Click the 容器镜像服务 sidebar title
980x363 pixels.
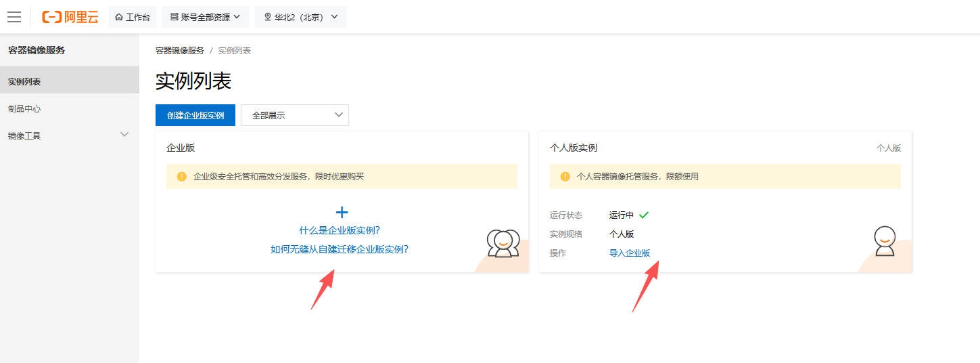coord(37,50)
